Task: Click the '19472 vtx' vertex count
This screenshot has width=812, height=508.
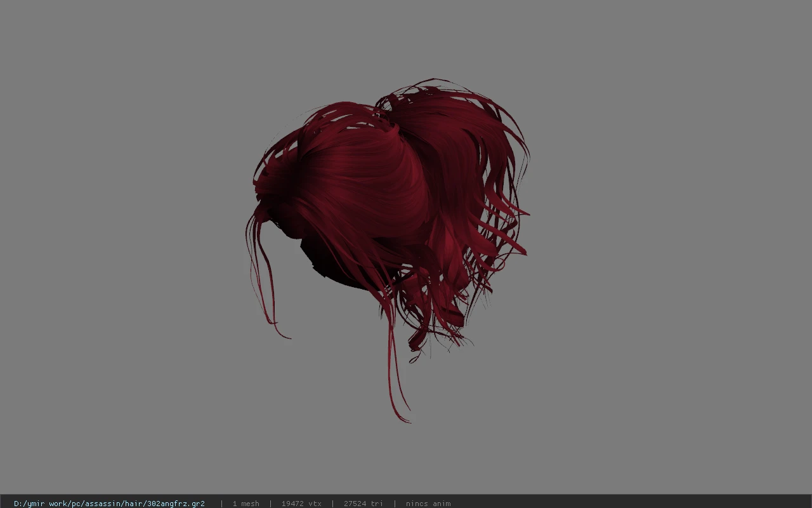Action: point(301,504)
